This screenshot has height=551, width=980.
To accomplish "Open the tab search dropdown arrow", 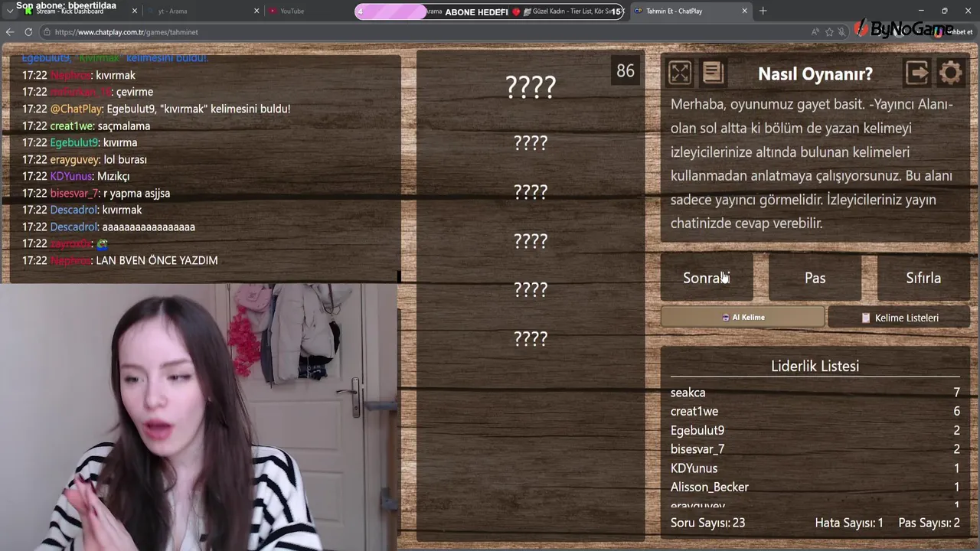I will tap(9, 11).
